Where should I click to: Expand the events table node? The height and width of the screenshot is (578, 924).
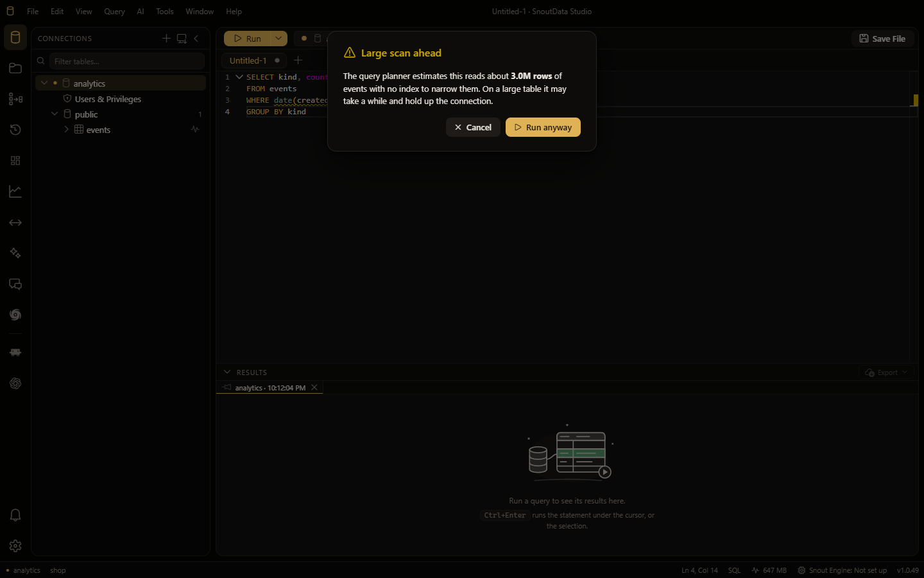click(66, 129)
